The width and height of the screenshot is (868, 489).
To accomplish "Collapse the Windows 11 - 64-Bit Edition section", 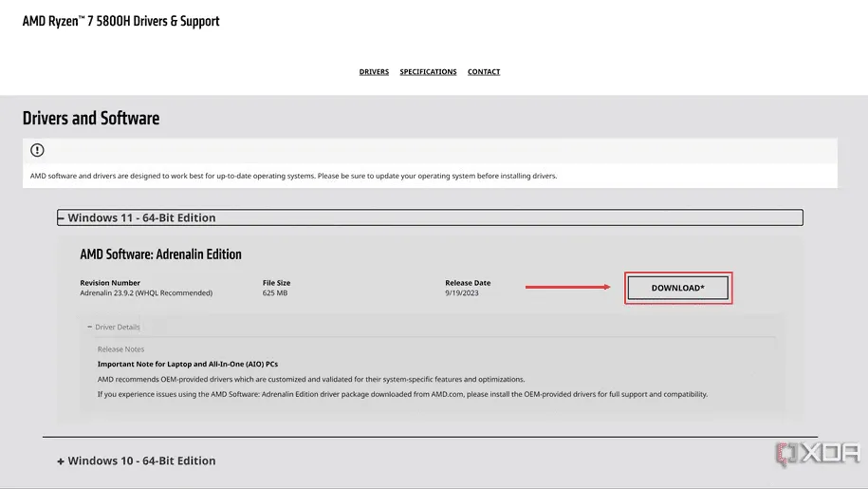I will click(x=63, y=218).
